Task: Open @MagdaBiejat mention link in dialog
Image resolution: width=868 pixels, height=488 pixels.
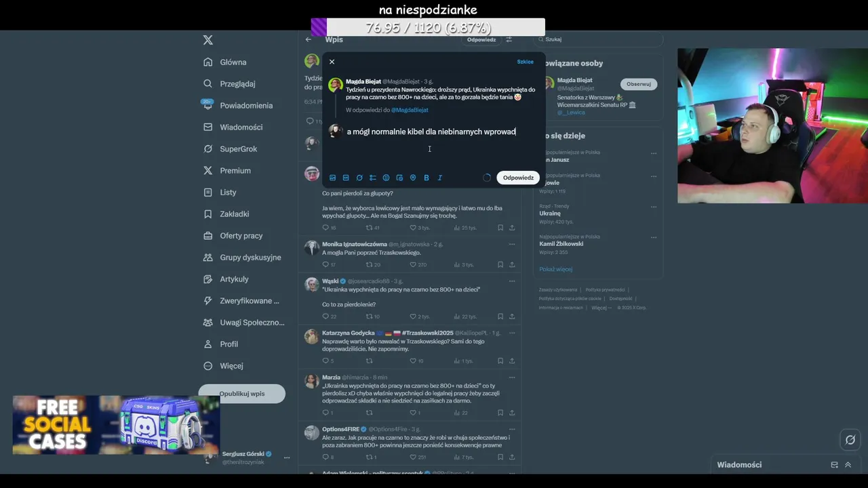Action: 410,110
